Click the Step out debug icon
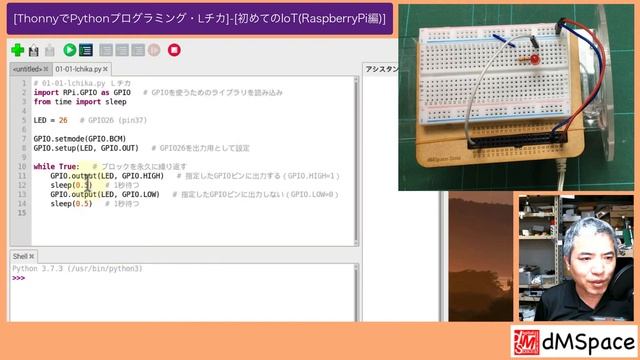The width and height of the screenshot is (640, 360). [x=138, y=50]
